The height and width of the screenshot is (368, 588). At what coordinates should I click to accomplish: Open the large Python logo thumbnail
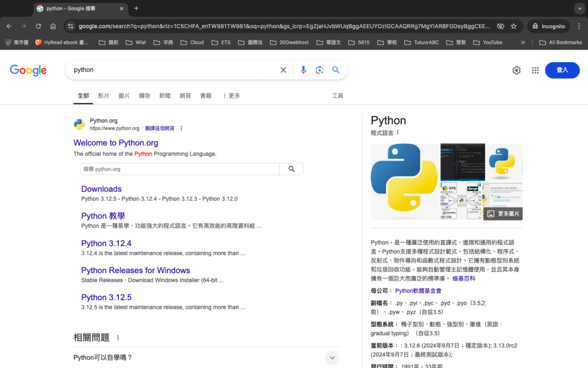[404, 181]
